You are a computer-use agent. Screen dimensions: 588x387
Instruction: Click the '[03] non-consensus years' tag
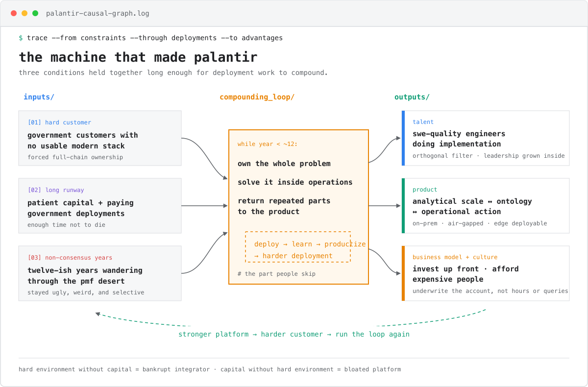[70, 258]
